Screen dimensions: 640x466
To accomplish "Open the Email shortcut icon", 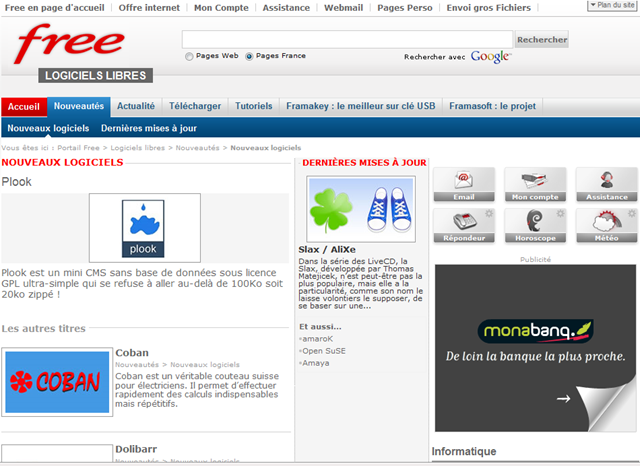I will coord(464,185).
